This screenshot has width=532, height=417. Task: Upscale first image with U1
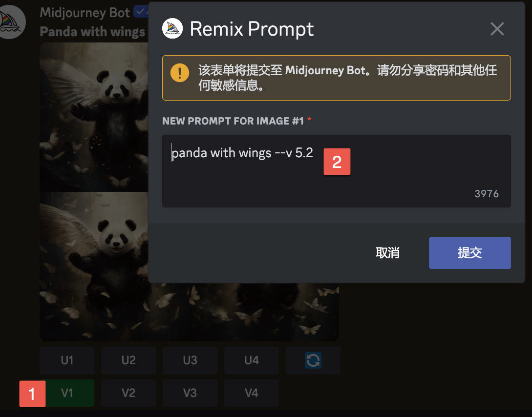click(67, 360)
